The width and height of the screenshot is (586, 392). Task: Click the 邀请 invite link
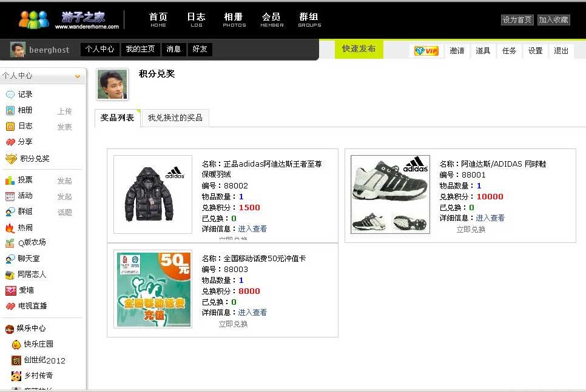[457, 51]
